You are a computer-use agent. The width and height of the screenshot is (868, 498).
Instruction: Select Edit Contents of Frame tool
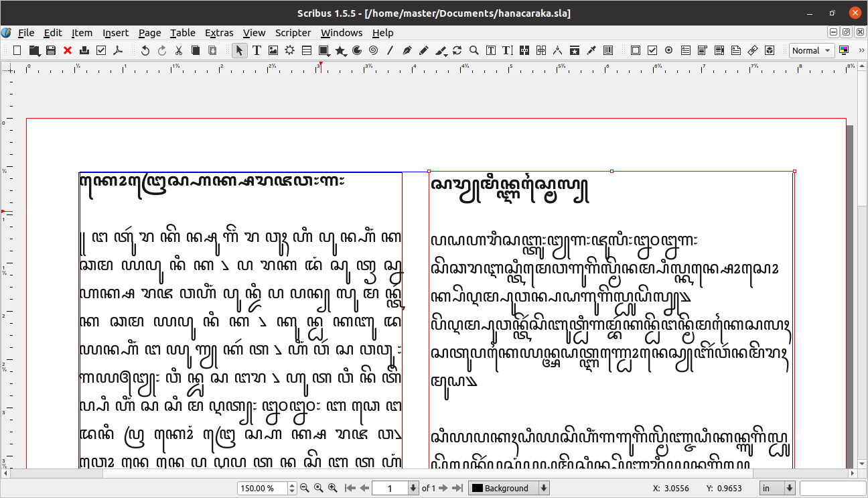(491, 50)
